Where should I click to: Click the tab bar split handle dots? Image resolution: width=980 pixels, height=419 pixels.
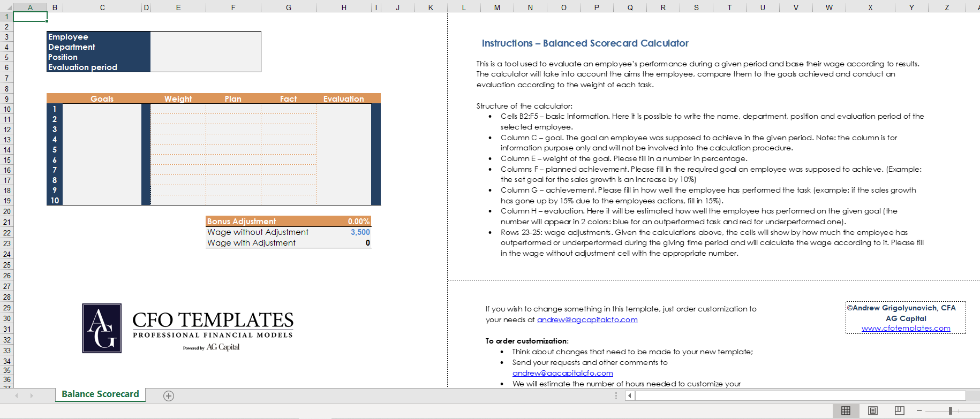[616, 396]
